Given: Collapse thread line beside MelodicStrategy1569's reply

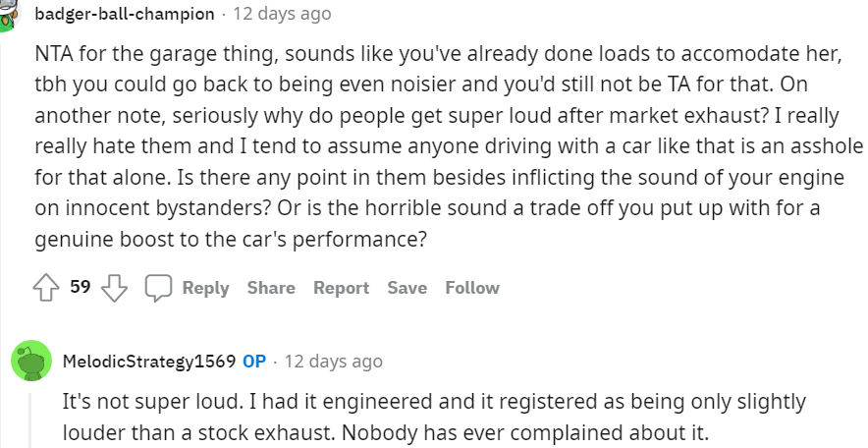Looking at the screenshot, I should click(x=30, y=418).
